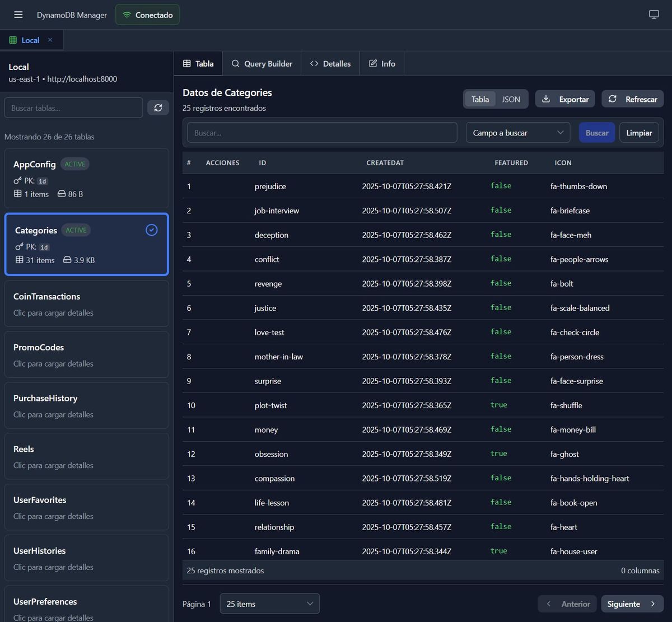
Task: Open the Query Builder tab
Action: pos(262,64)
